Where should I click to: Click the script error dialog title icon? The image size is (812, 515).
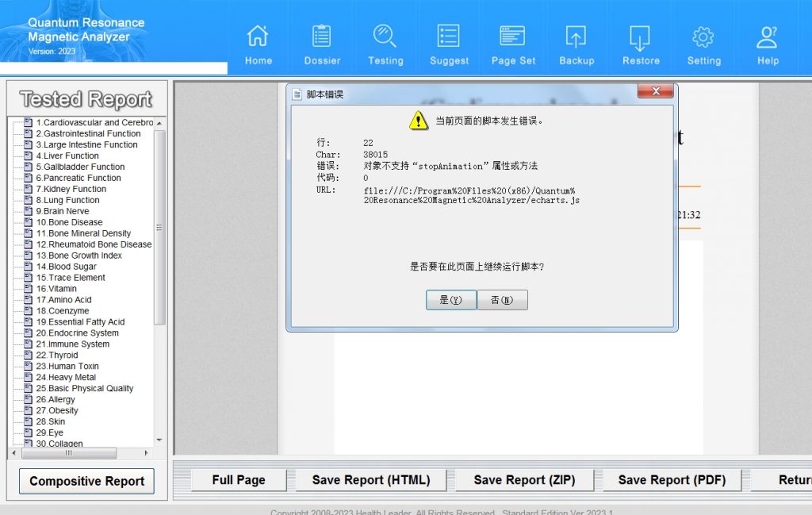297,94
